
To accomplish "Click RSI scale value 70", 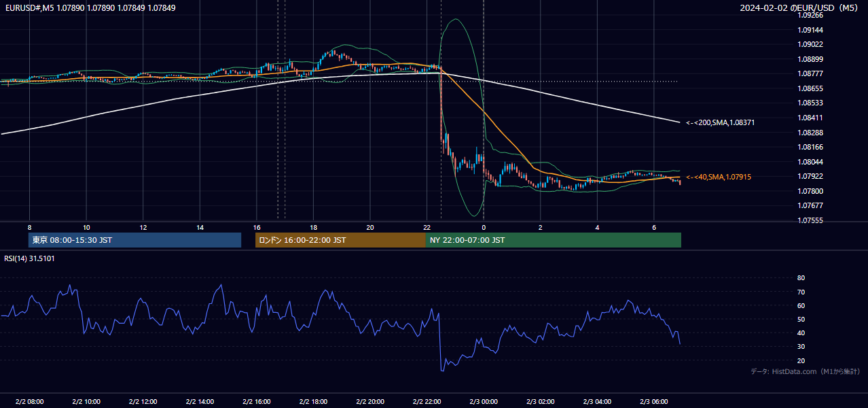I will coord(801,292).
